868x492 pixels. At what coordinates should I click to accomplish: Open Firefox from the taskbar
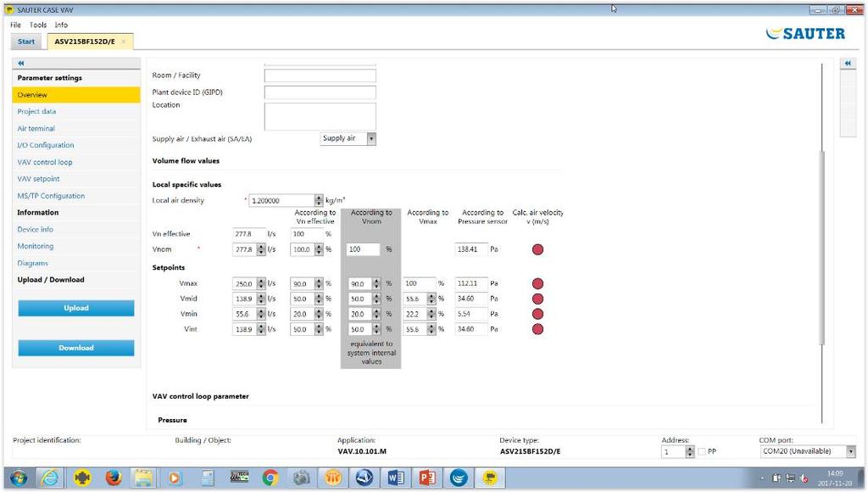click(114, 478)
